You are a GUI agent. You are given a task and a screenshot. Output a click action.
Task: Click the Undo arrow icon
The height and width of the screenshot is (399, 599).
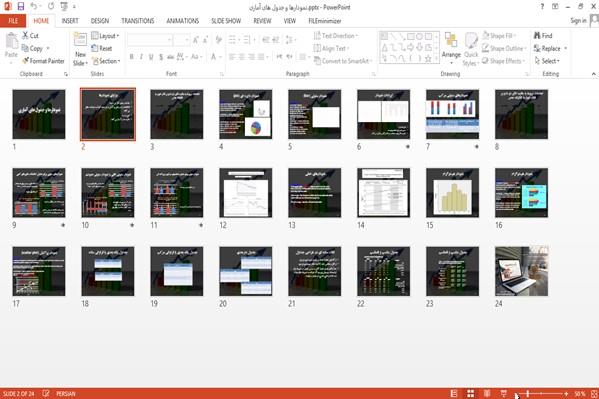(34, 6)
